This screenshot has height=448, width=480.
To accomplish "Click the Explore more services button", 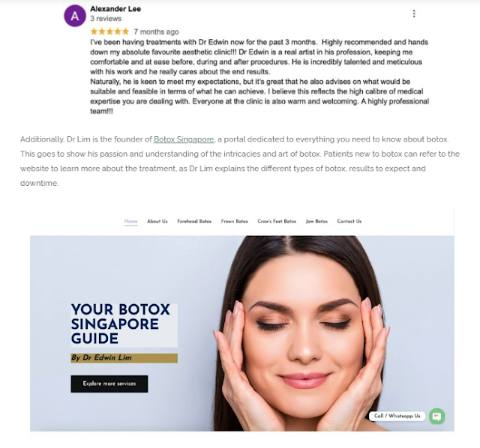I will point(109,384).
